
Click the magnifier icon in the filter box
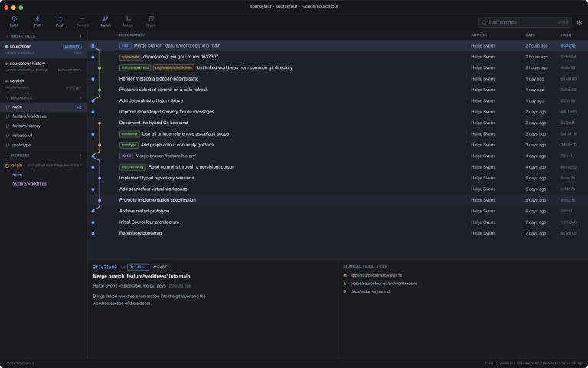(x=484, y=22)
